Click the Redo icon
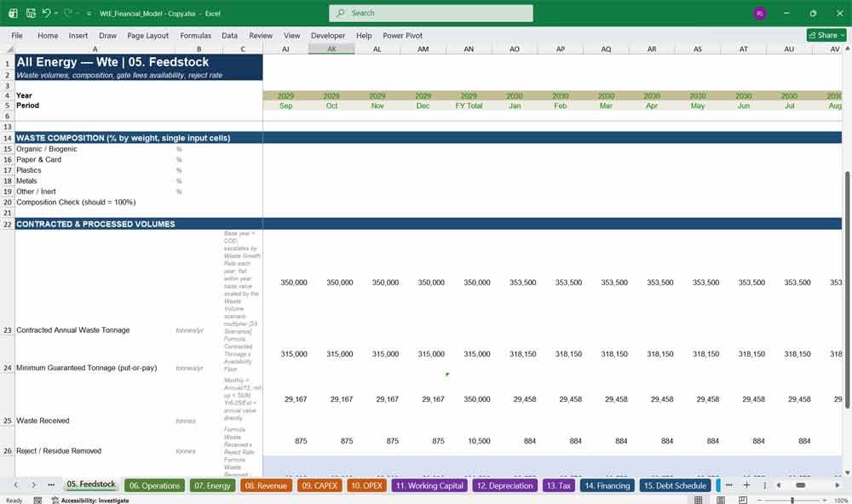Viewport: 852px width, 504px height. click(68, 13)
